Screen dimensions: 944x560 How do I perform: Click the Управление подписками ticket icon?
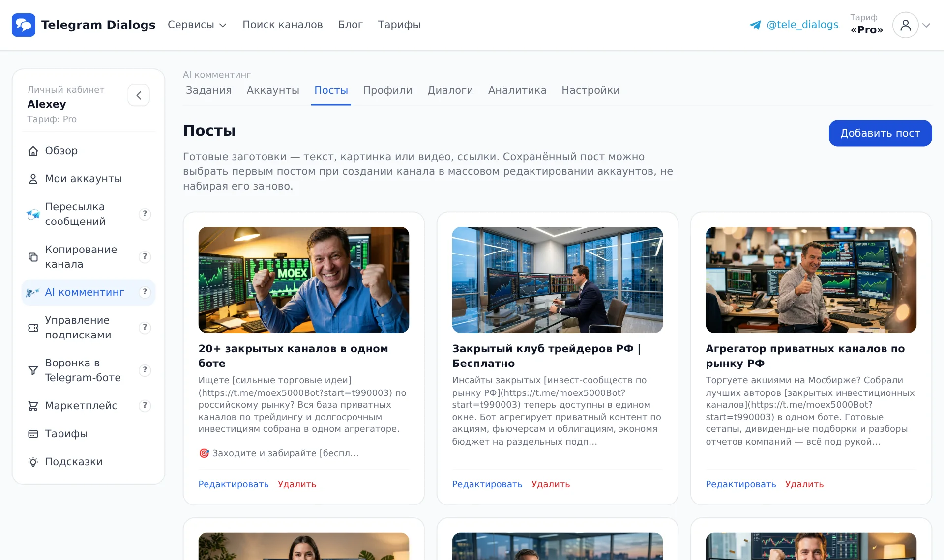pyautogui.click(x=33, y=328)
